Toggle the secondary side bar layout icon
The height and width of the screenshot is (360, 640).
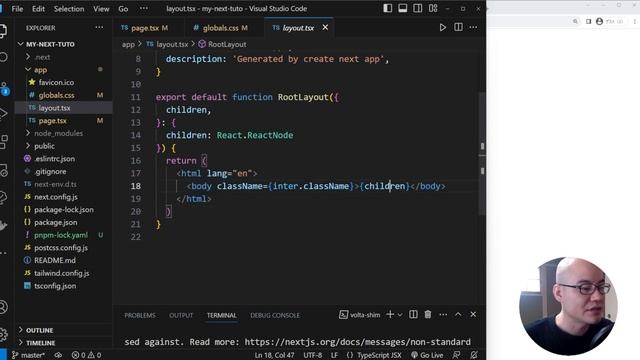coord(418,8)
